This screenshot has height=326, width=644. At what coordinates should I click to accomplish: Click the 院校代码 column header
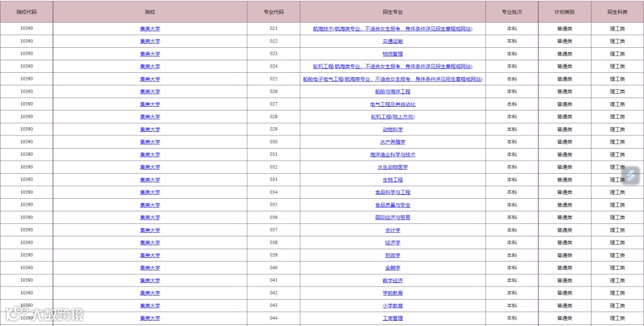click(26, 12)
